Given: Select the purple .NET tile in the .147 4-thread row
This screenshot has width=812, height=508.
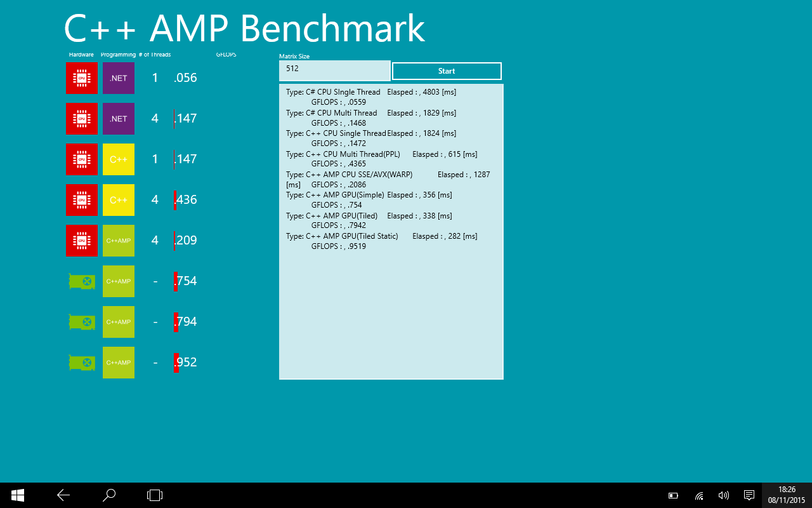Looking at the screenshot, I should pyautogui.click(x=119, y=119).
